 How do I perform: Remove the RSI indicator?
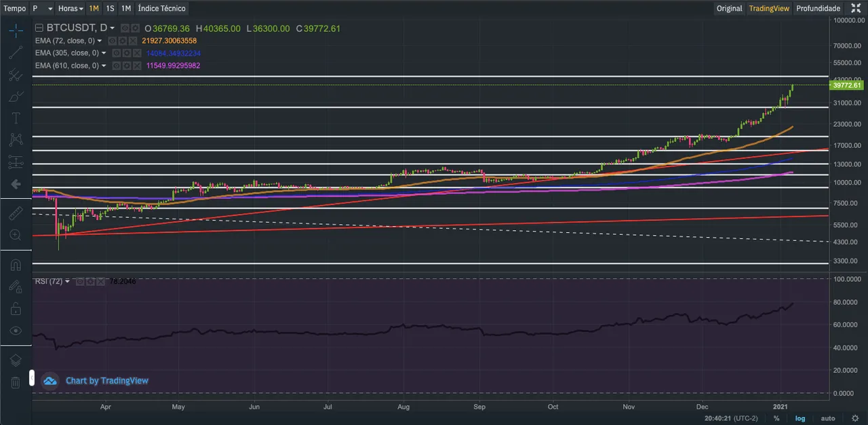point(100,281)
